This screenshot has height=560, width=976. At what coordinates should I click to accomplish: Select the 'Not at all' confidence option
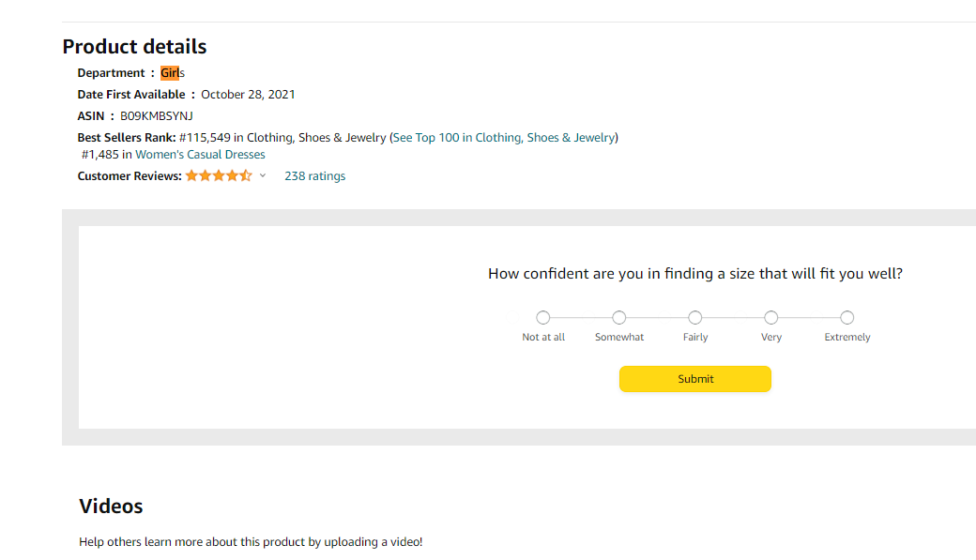point(543,318)
